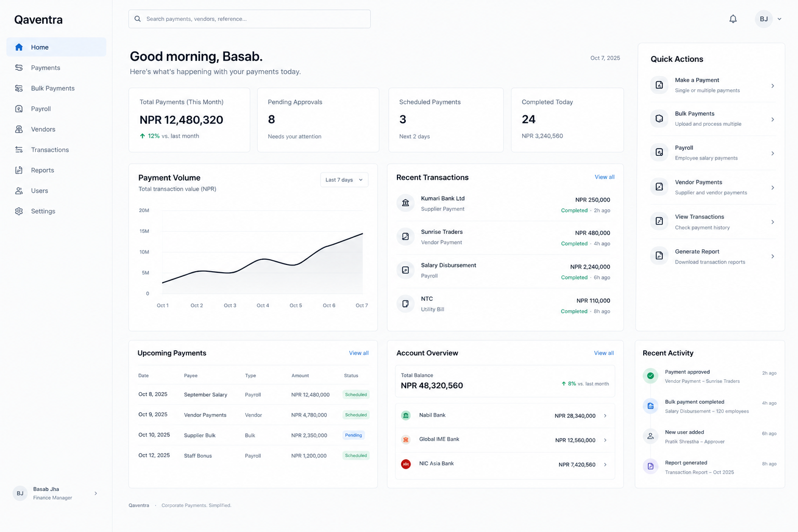The image size is (798, 532).
Task: Click the Bulk Payments sidebar icon
Action: [x=19, y=88]
